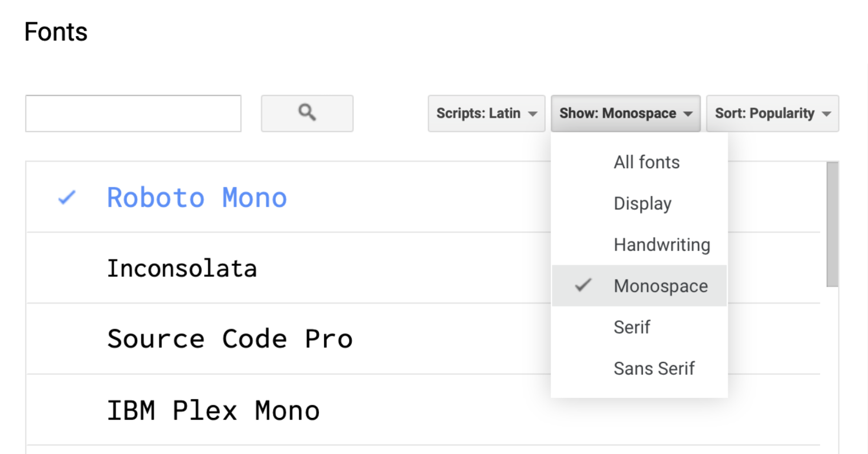This screenshot has height=454, width=868.
Task: Click inside the font search field
Action: click(x=133, y=113)
